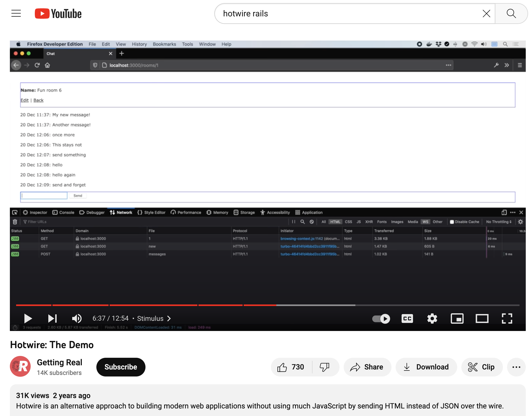Viewport: 532px width, 416px height.
Task: Click the Disable Cache checkbox in the video
Action: [452, 222]
